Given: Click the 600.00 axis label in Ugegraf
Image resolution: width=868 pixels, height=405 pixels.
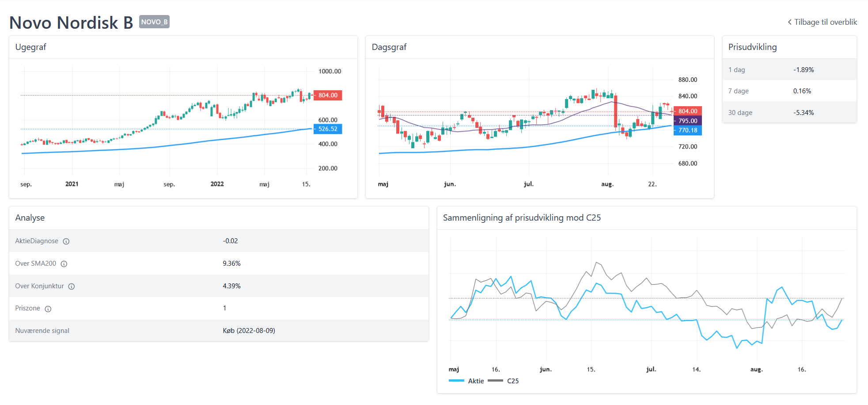Looking at the screenshot, I should click(x=328, y=120).
